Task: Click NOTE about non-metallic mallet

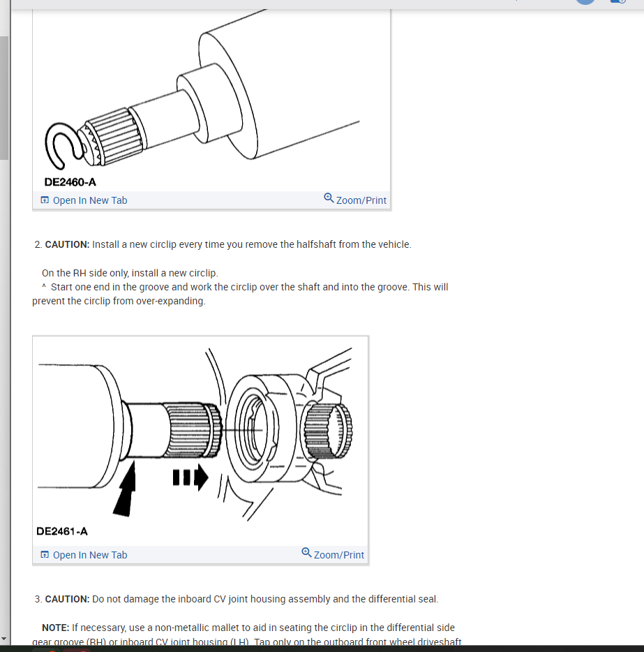Action: [x=248, y=635]
